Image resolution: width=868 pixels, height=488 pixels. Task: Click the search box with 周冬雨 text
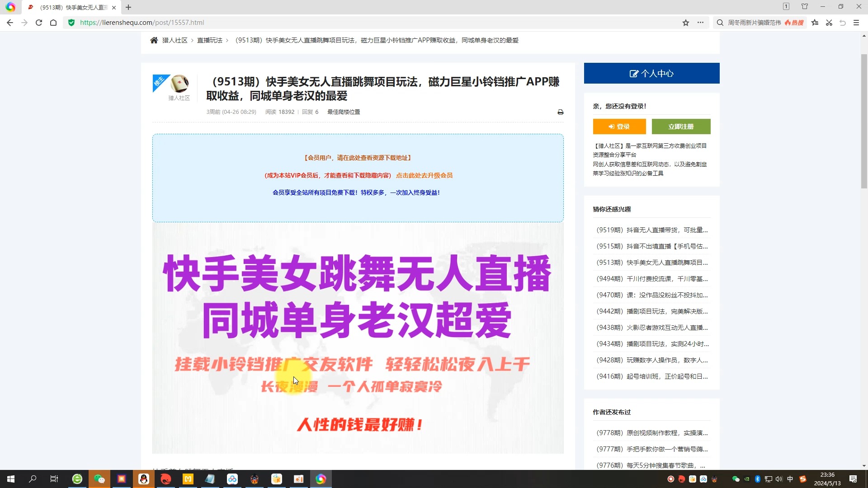coord(754,23)
